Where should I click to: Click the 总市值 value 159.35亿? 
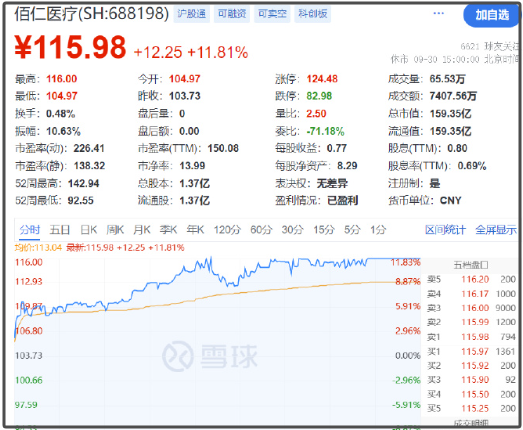[450, 114]
